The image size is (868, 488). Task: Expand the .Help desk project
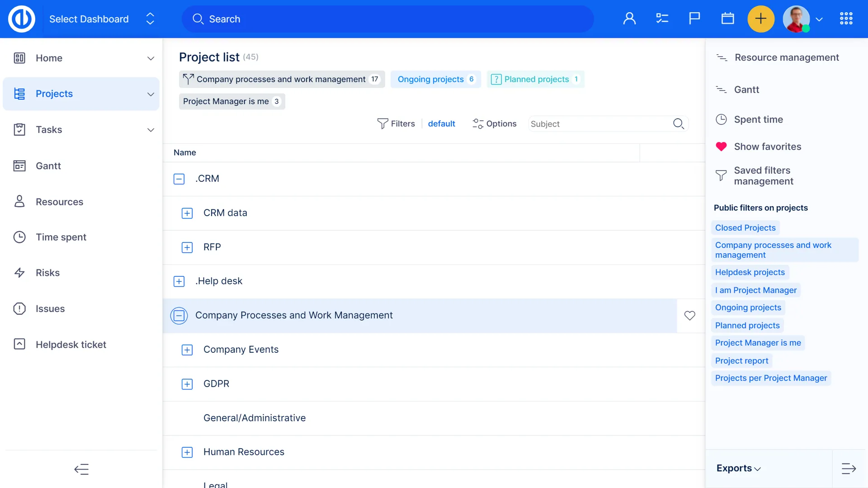click(x=179, y=281)
